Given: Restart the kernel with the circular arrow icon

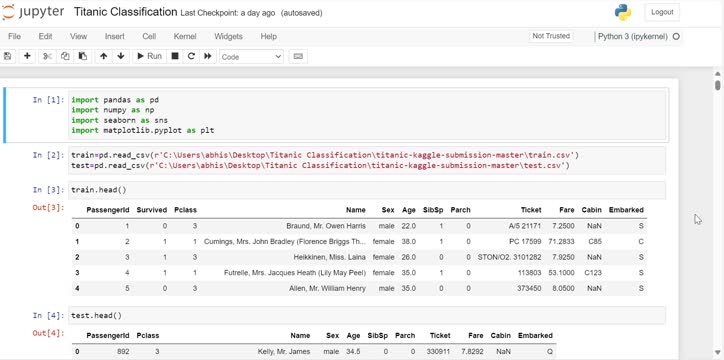Looking at the screenshot, I should click(191, 56).
